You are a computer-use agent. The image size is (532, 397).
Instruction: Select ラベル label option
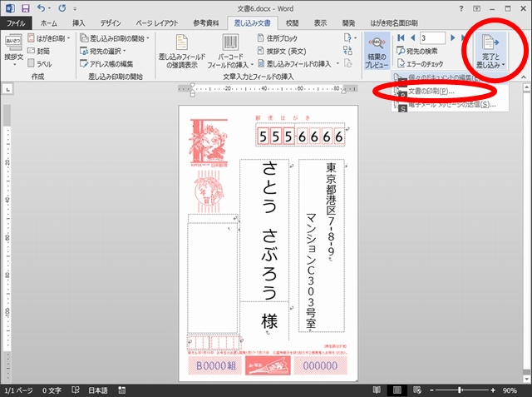[x=40, y=63]
